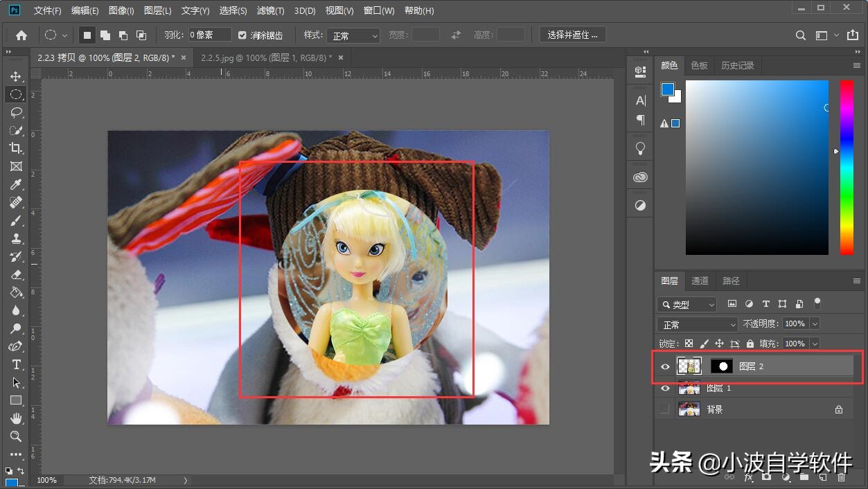868x489 pixels.
Task: Select the Zoom tool
Action: (16, 436)
